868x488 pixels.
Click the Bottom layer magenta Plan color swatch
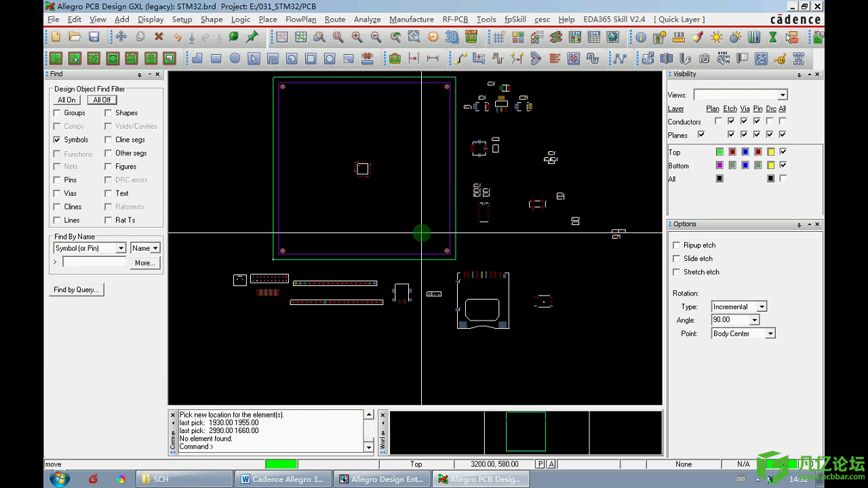719,165
